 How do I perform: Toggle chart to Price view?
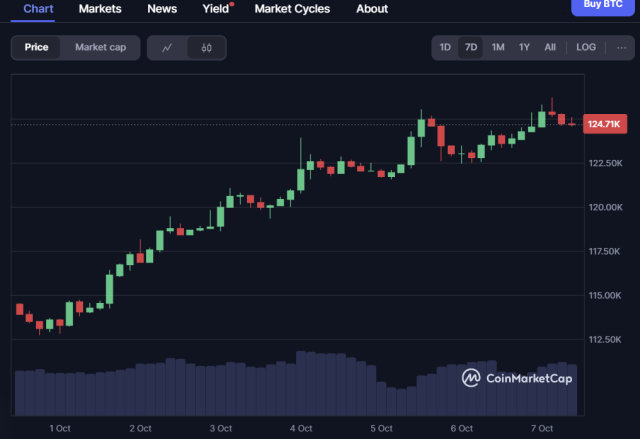pyautogui.click(x=37, y=47)
